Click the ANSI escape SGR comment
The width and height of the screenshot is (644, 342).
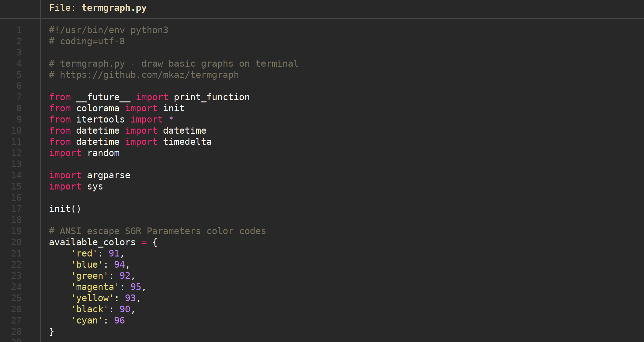(157, 231)
